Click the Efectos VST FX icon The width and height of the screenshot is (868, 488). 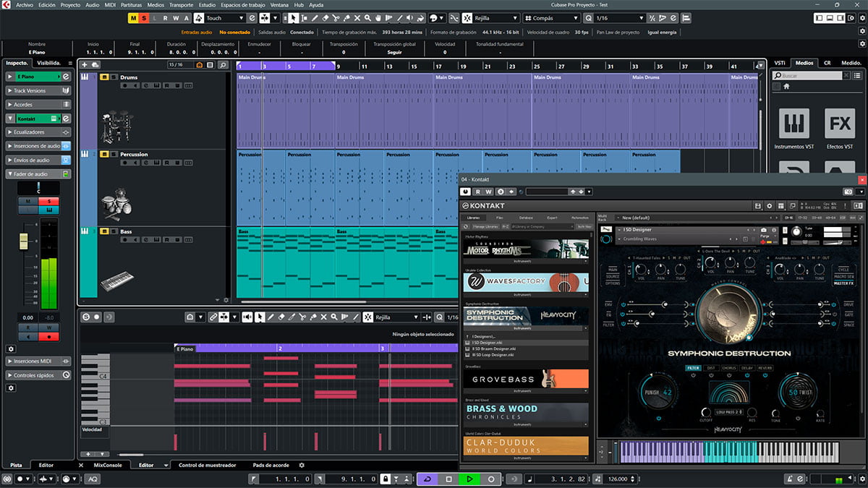click(x=840, y=124)
